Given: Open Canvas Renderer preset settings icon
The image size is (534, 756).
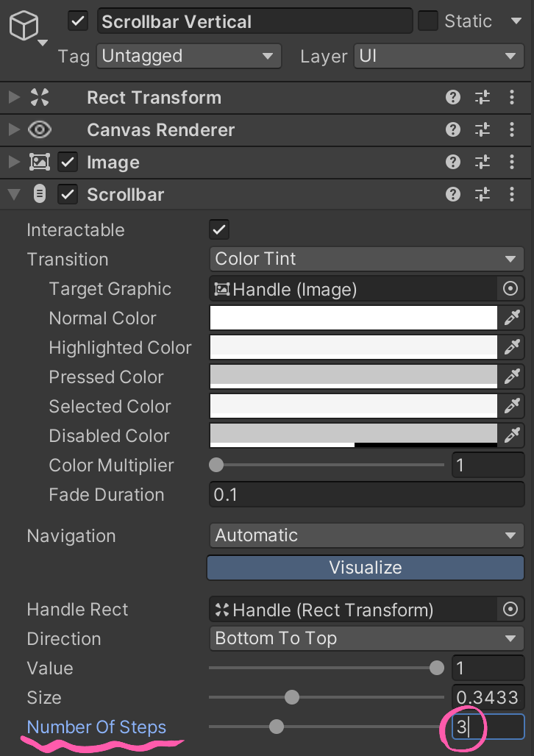Looking at the screenshot, I should click(x=483, y=130).
